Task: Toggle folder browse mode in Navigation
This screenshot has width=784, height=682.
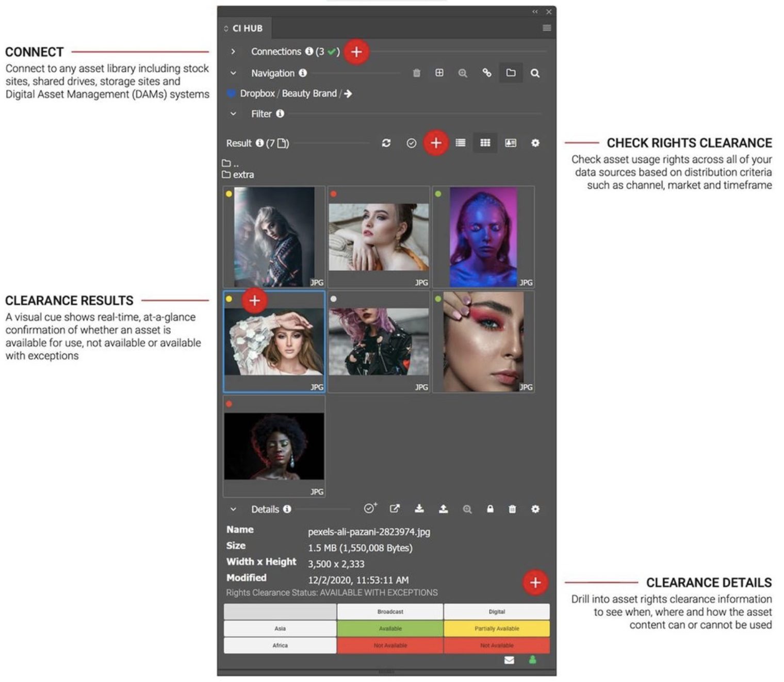Action: point(511,73)
